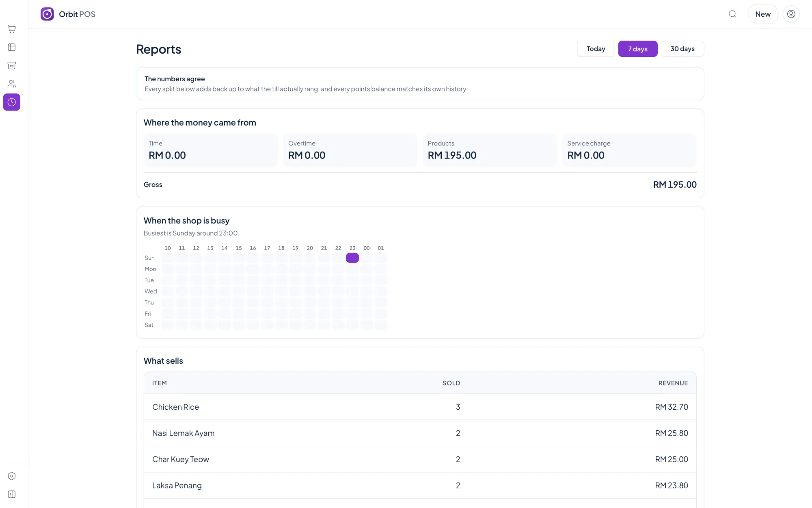Screen dimensions: 812x508
Task: Click the REVENUE column header
Action: (x=673, y=383)
